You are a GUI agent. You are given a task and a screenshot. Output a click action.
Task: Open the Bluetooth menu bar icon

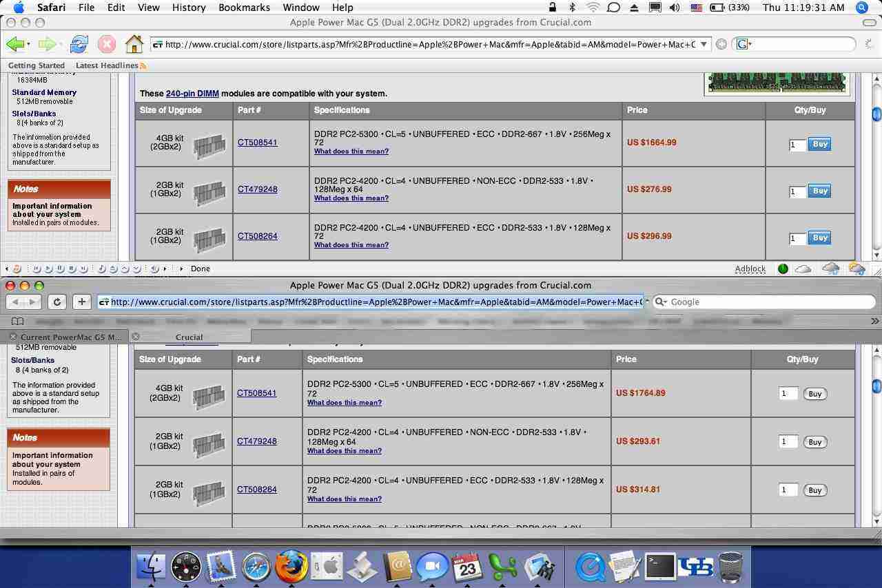click(572, 8)
